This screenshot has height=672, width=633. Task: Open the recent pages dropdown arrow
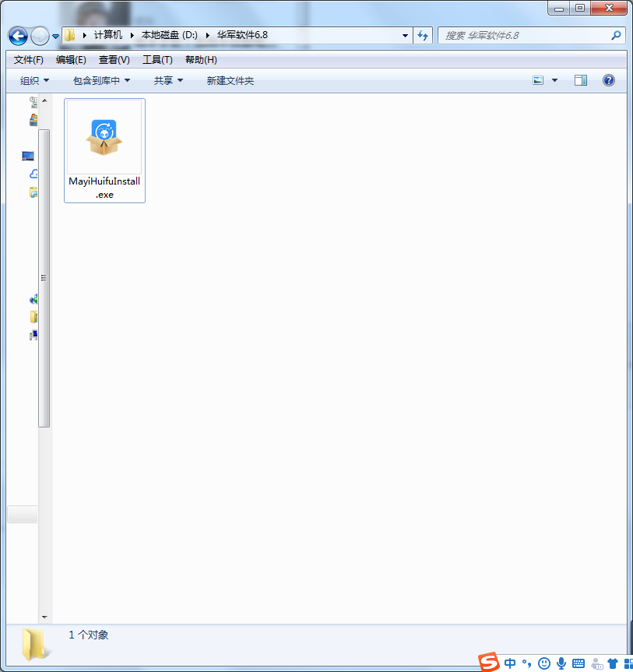pos(56,37)
